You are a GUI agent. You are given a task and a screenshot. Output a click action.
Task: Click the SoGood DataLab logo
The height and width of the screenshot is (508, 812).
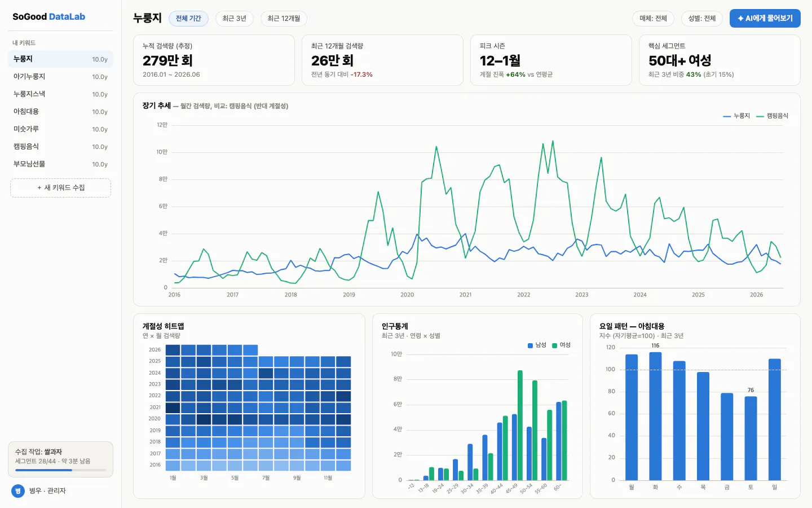tap(49, 17)
